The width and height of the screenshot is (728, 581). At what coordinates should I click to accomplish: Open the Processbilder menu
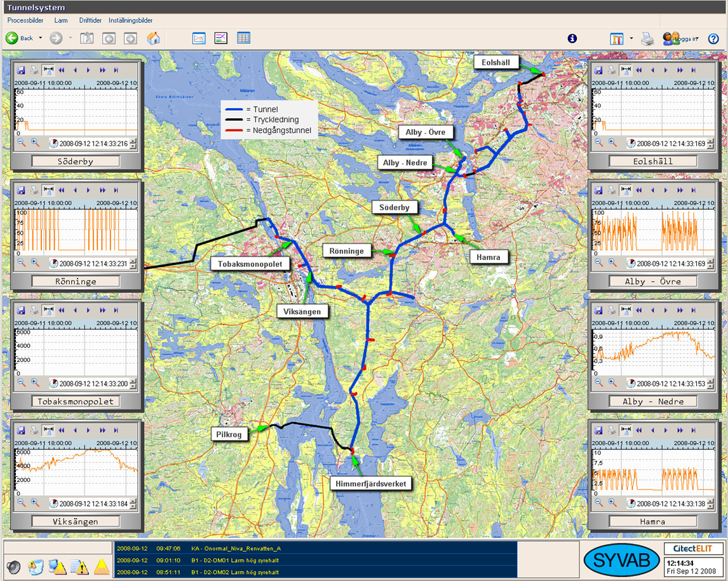click(x=25, y=20)
